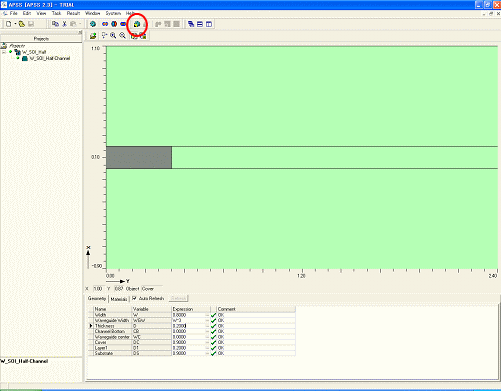Click the gray waveguide core rectangle
Viewport: 501px width, 391px height.
[x=139, y=157]
